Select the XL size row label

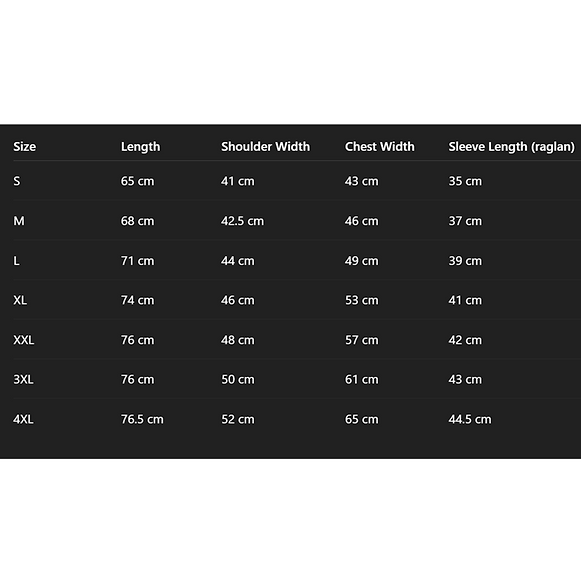tap(20, 300)
